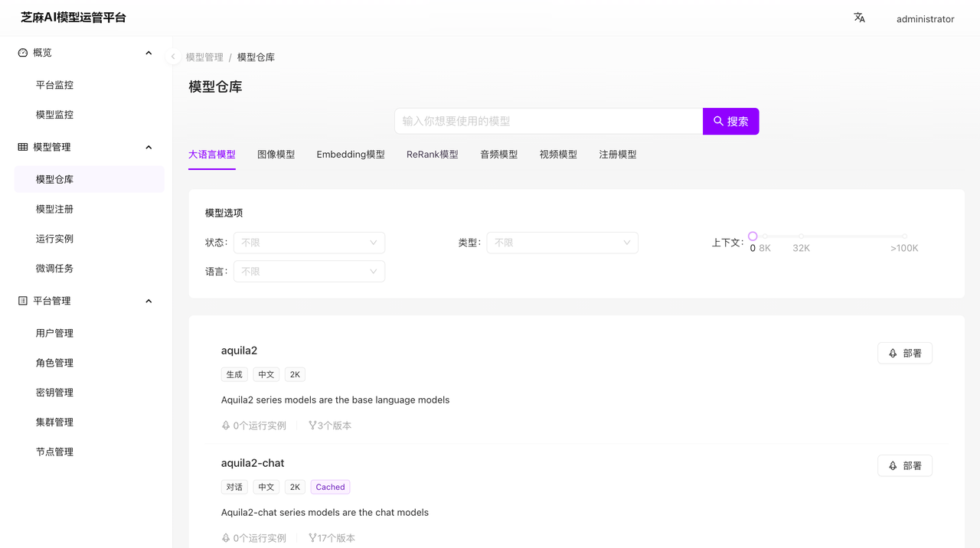Screen dimensions: 980x548
Task: Open 用户管理 in the sidebar
Action: click(89, 333)
